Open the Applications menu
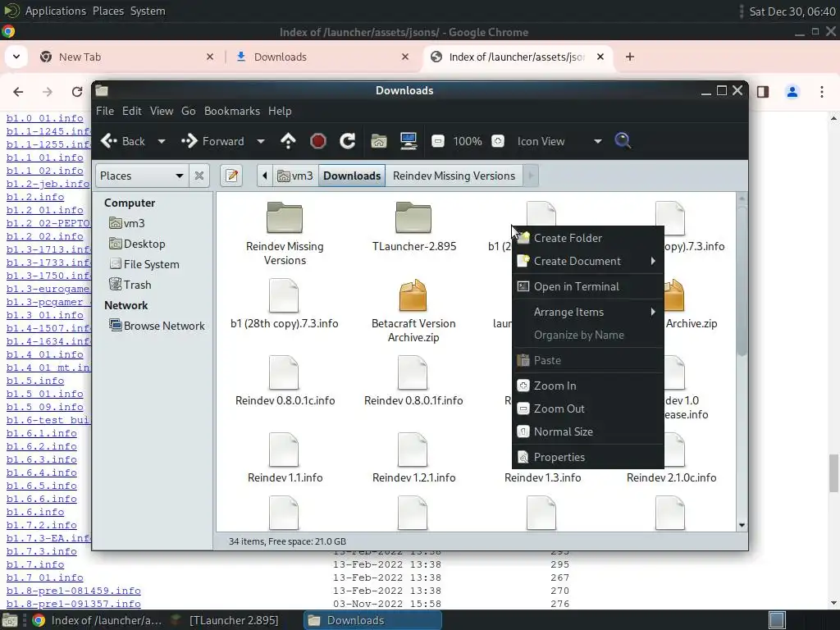 (x=55, y=11)
